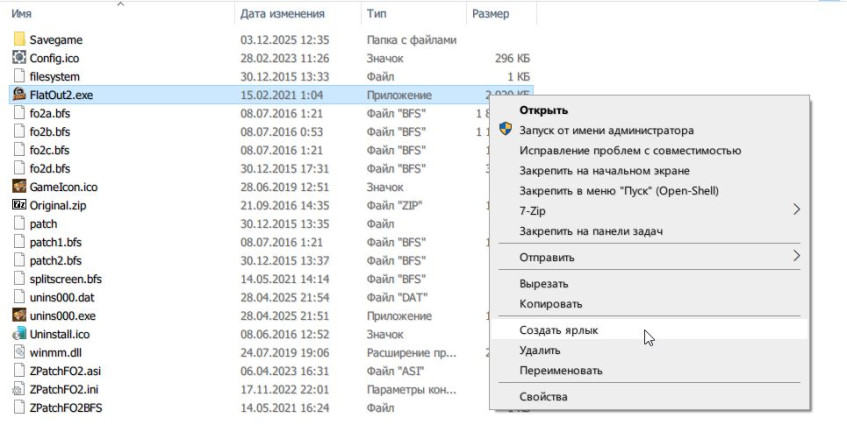847x425 pixels.
Task: Select the fo2a.bfs file name
Action: (50, 113)
